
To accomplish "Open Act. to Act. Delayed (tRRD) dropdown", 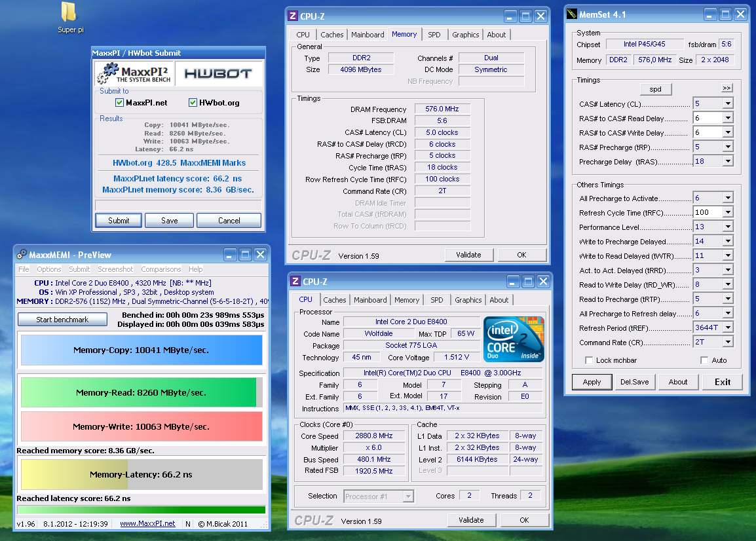I will pos(728,270).
